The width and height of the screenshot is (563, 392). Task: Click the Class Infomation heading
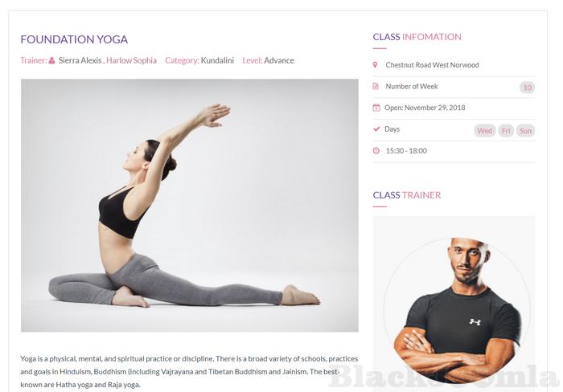tap(417, 37)
